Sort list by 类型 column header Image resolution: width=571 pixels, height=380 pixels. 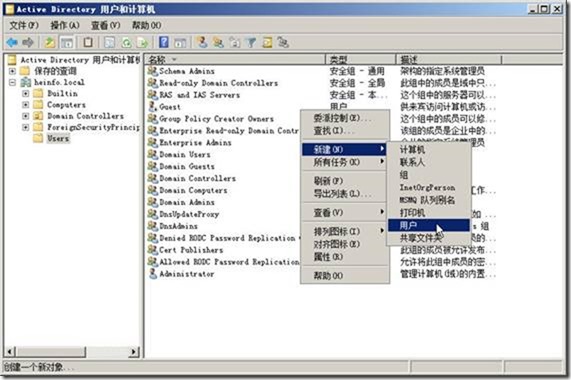361,59
